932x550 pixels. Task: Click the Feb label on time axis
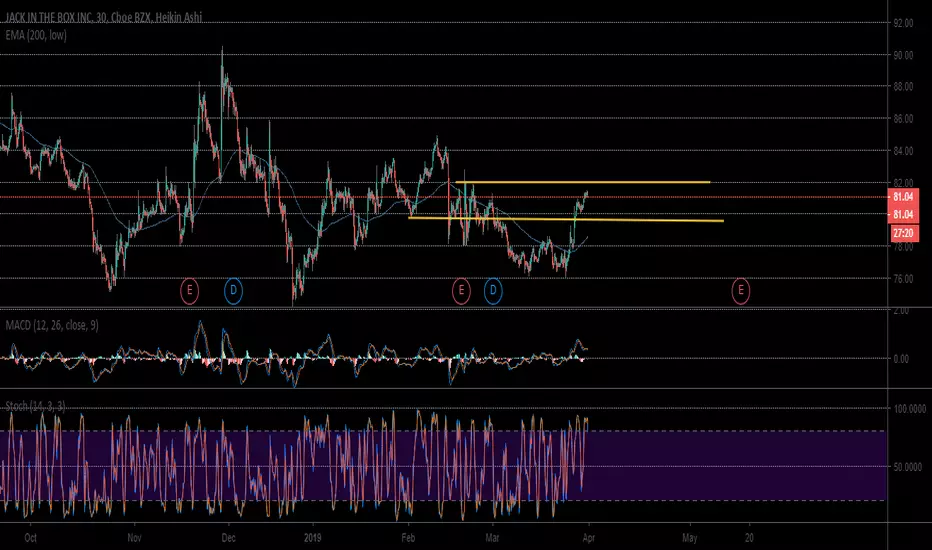(408, 538)
